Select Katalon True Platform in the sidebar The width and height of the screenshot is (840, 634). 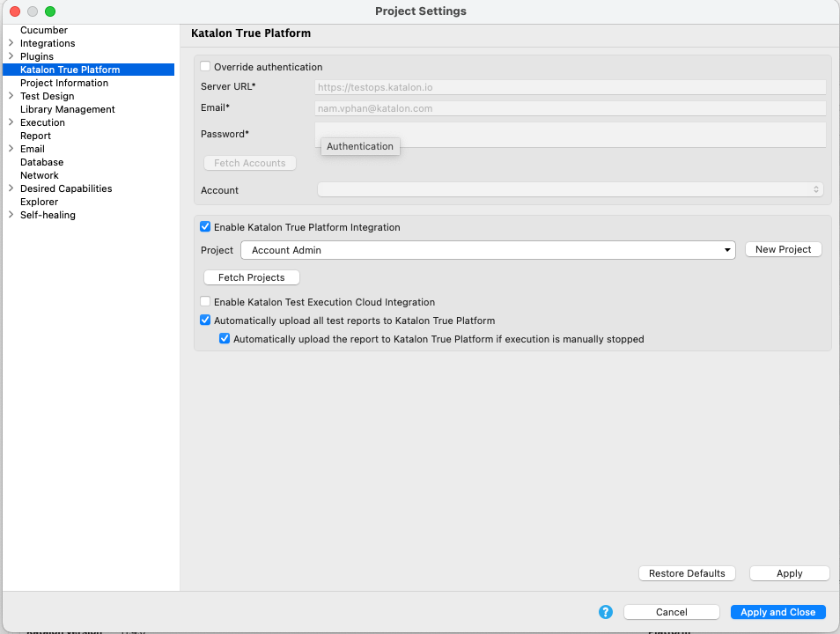[70, 70]
